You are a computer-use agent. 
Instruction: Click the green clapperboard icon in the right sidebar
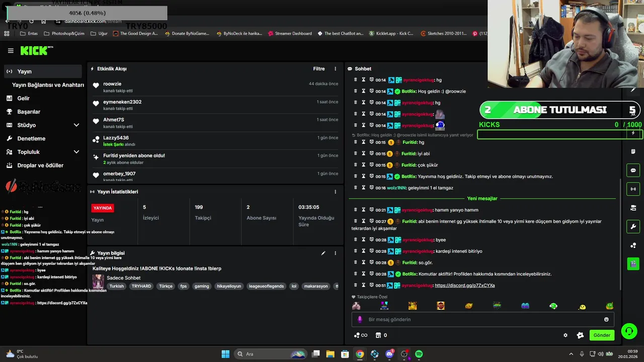633,263
